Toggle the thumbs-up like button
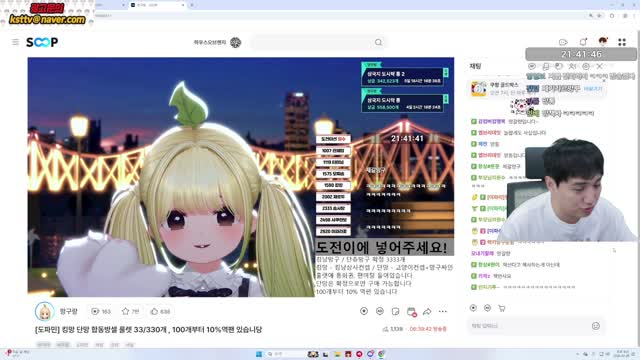Screen dimensions: 640x360 coord(154,311)
